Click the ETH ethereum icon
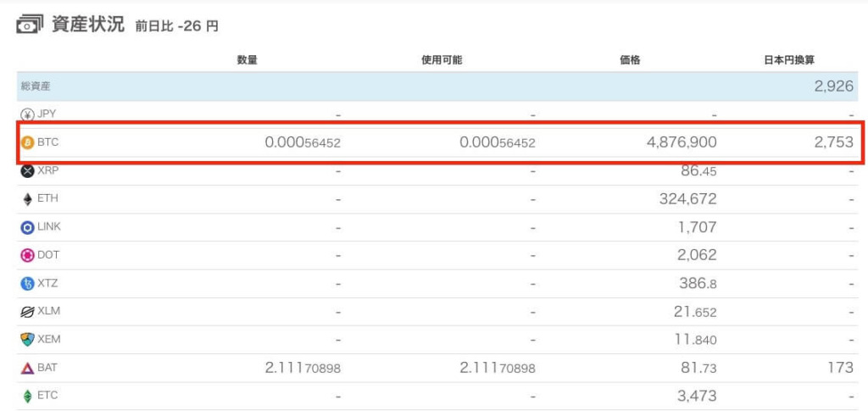Viewport: 868px width, 411px height. pos(27,199)
